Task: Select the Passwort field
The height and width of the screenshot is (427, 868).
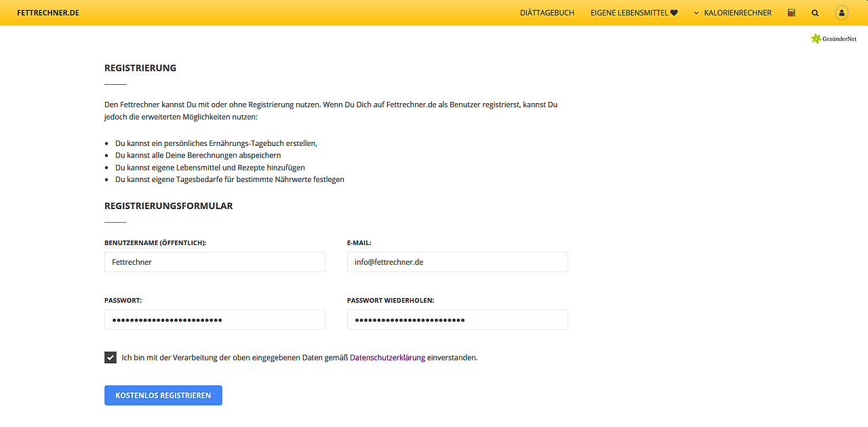Action: (x=214, y=320)
